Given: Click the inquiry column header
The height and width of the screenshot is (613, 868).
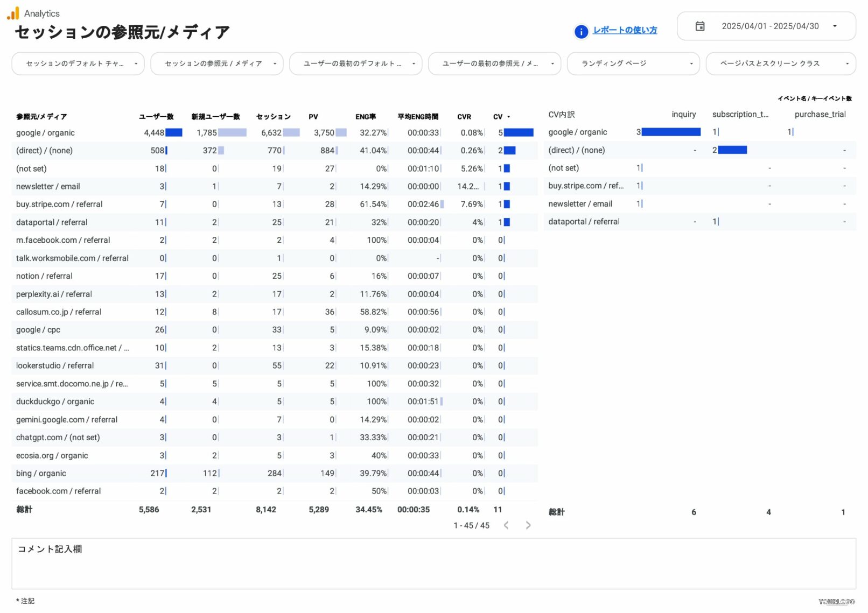Looking at the screenshot, I should 683,114.
